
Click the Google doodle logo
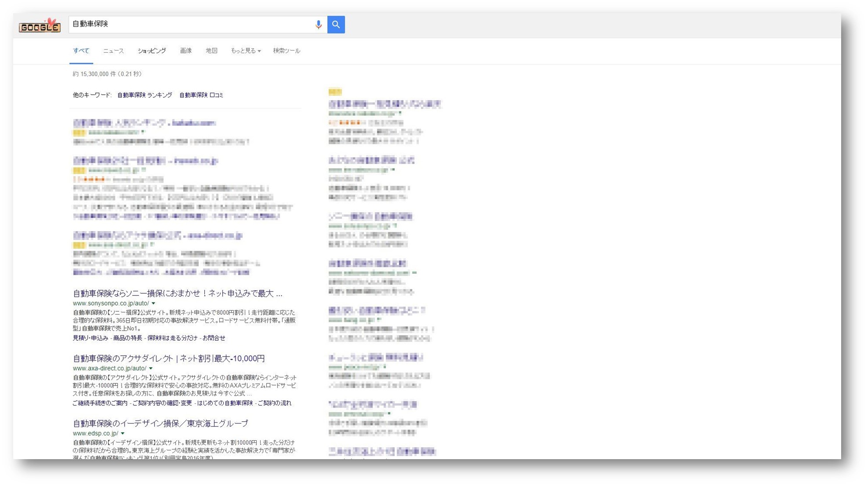coord(40,26)
